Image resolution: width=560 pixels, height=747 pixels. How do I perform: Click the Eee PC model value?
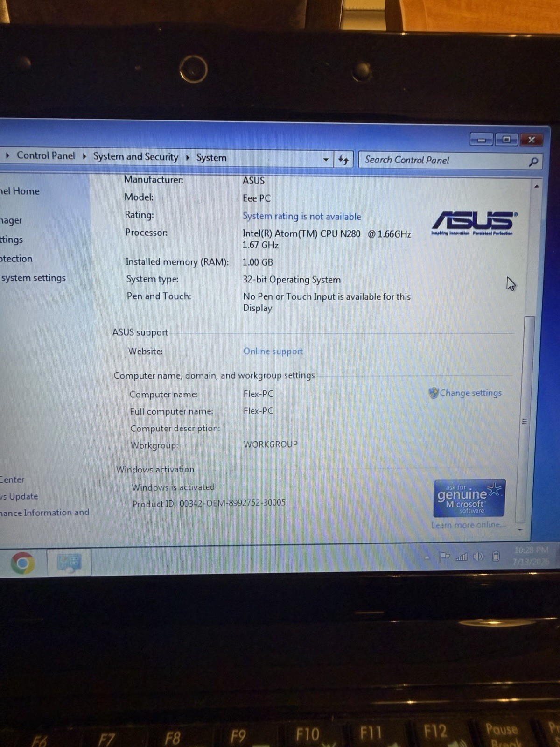[x=256, y=198]
